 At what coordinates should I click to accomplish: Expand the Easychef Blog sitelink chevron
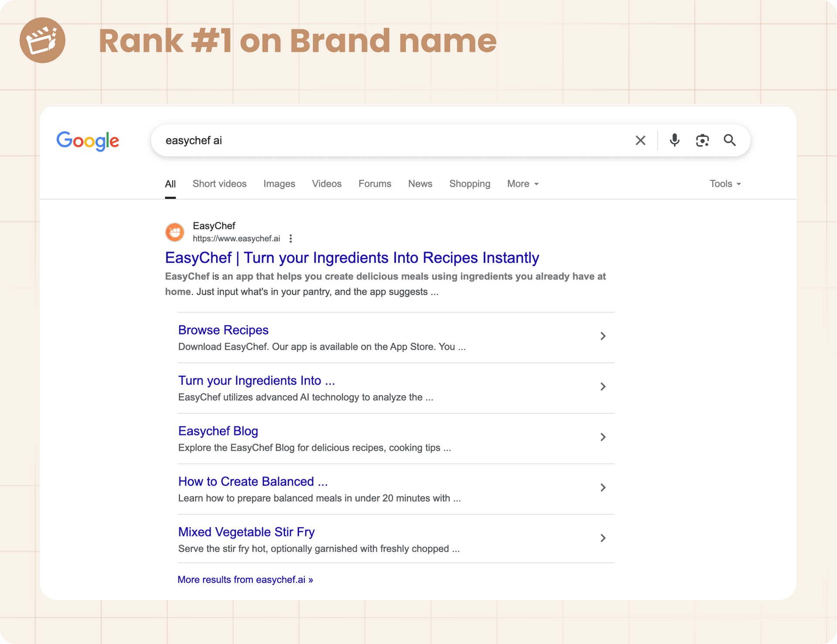(603, 437)
